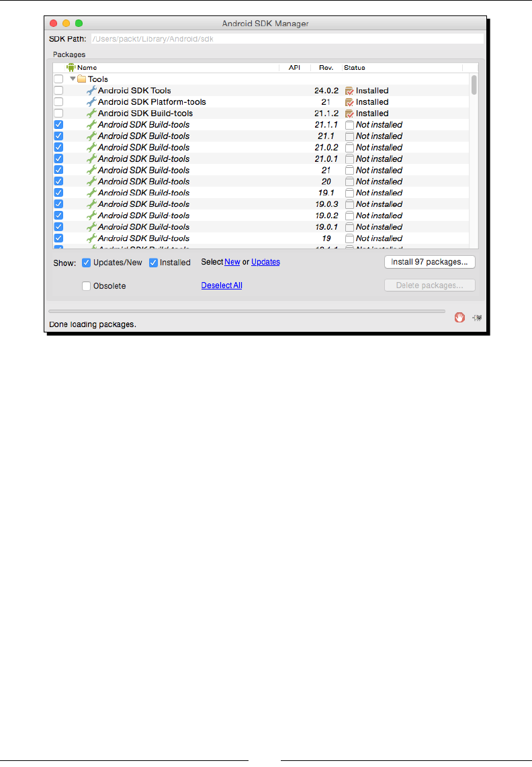Check the Android SDK Tools checkbox
This screenshot has height=767, width=532.
(x=58, y=91)
